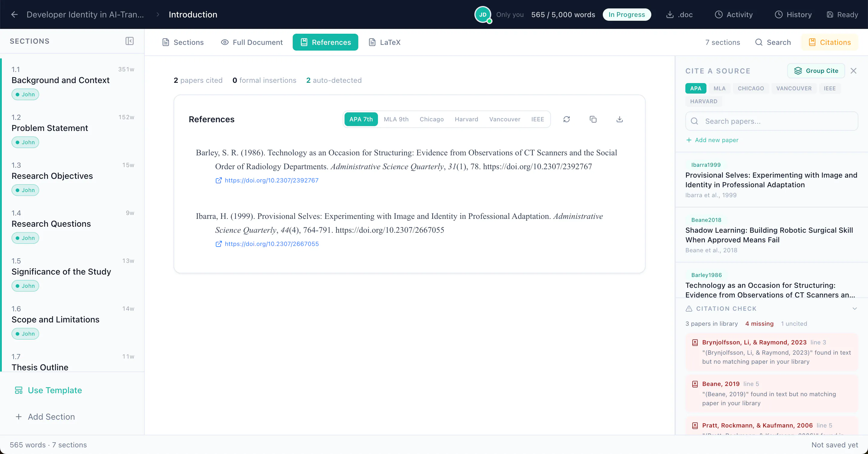Toggle the Citations panel
The height and width of the screenshot is (454, 868).
pos(830,42)
